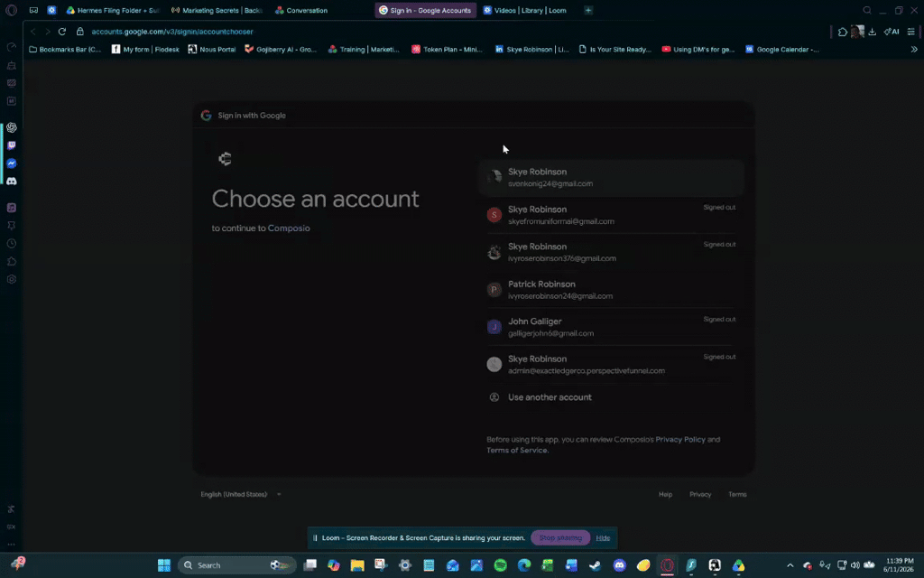Image resolution: width=924 pixels, height=578 pixels.
Task: Show more bookmarks with the overflow chevron
Action: [914, 50]
